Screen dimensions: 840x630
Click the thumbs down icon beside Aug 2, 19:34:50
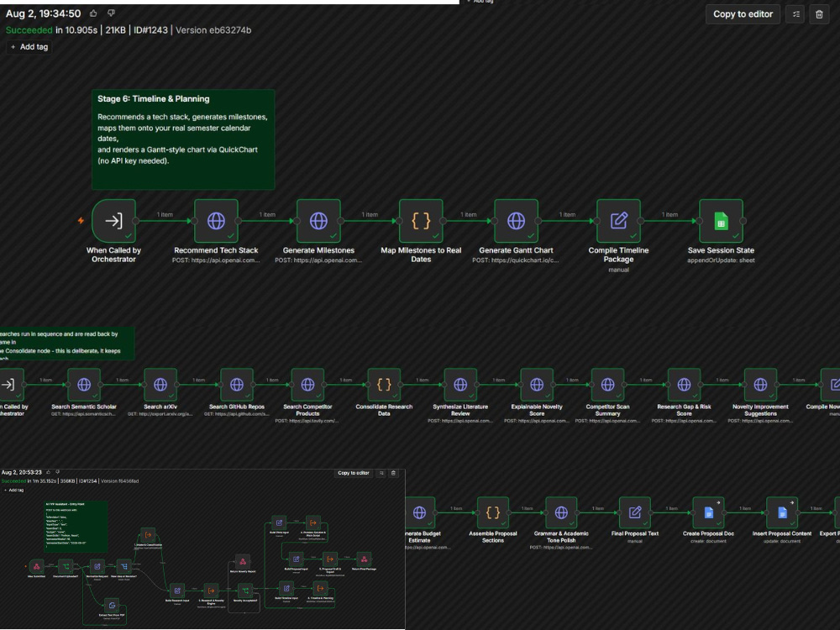click(x=111, y=13)
